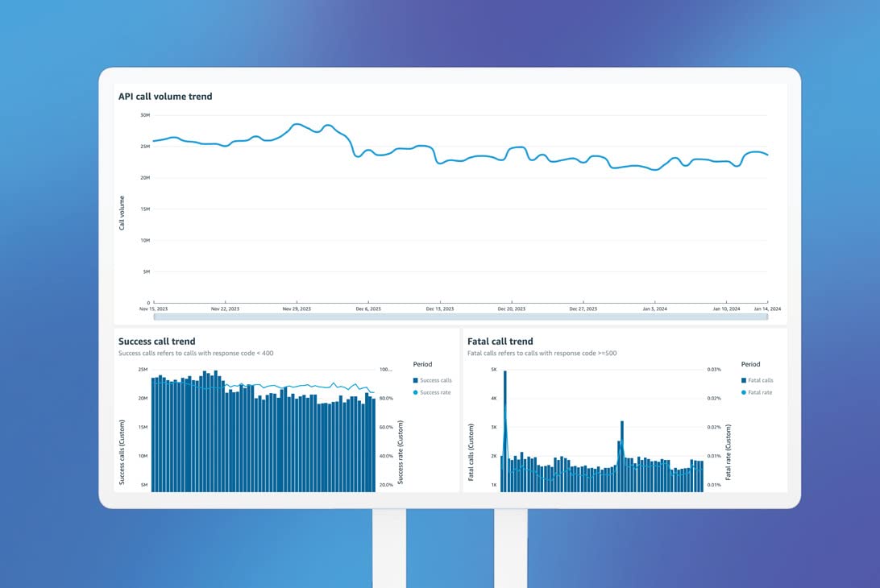Screen dimensions: 880x588
Task: Click the Fatal calls square legend marker
Action: [743, 380]
